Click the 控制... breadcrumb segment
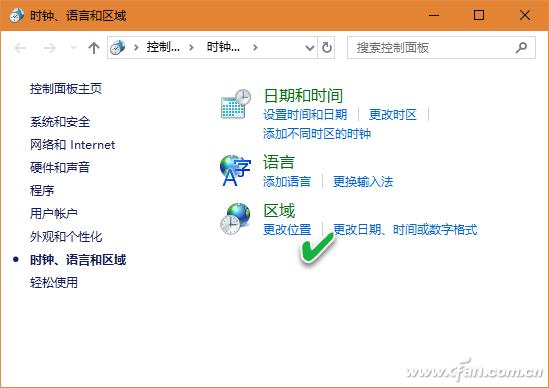This screenshot has height=388, width=549. tap(163, 47)
